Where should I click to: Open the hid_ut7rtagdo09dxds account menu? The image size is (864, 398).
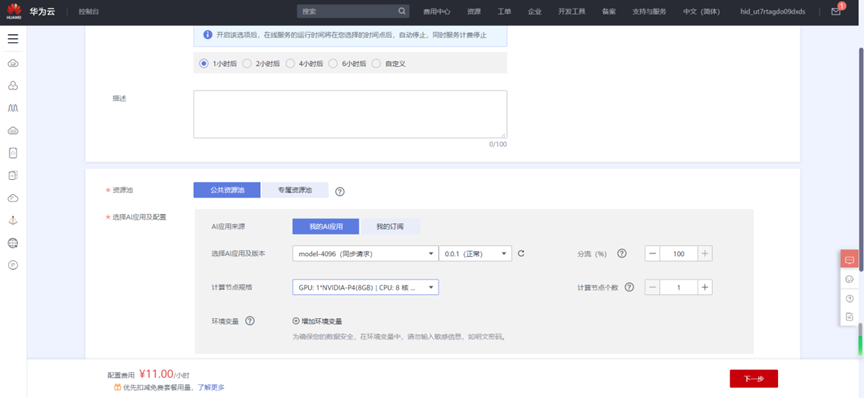(773, 12)
